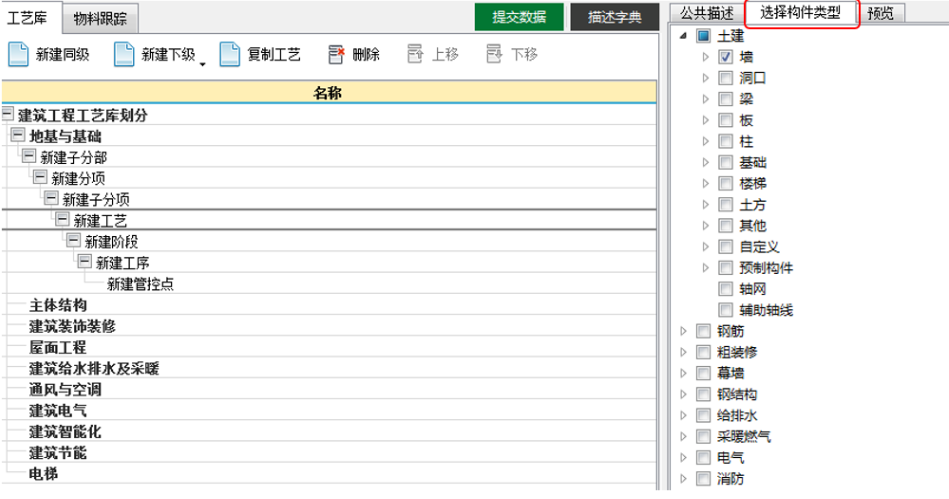Screen dimensions: 949x499
Task: Open the 预览 tab
Action: (880, 13)
